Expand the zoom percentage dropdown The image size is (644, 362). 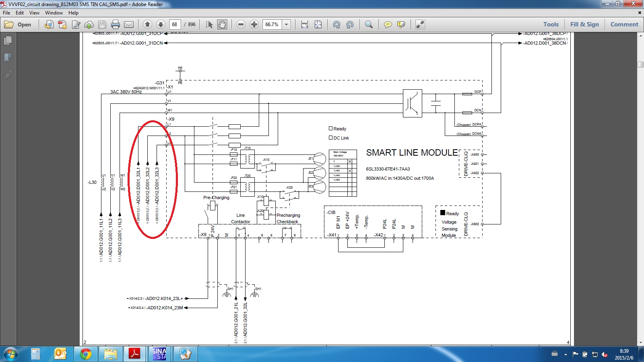287,25
